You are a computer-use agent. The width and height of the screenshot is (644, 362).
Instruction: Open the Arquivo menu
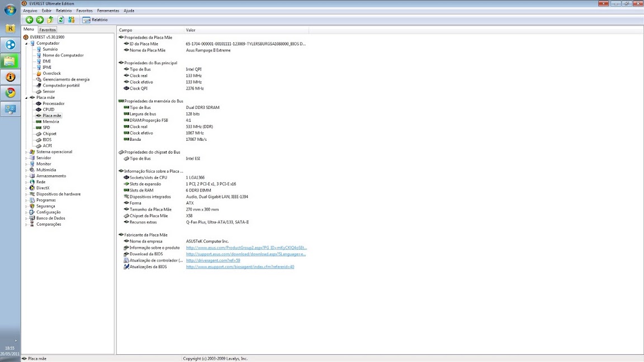(x=30, y=11)
